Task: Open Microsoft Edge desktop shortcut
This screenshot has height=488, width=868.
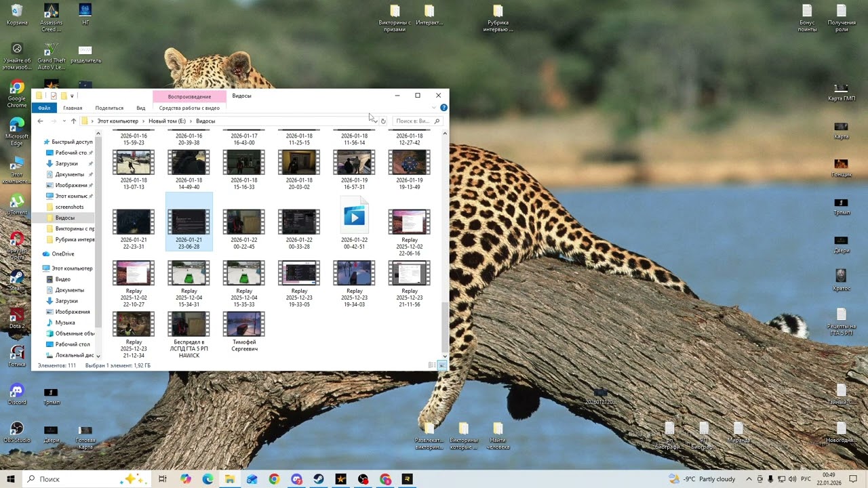Action: point(17,131)
